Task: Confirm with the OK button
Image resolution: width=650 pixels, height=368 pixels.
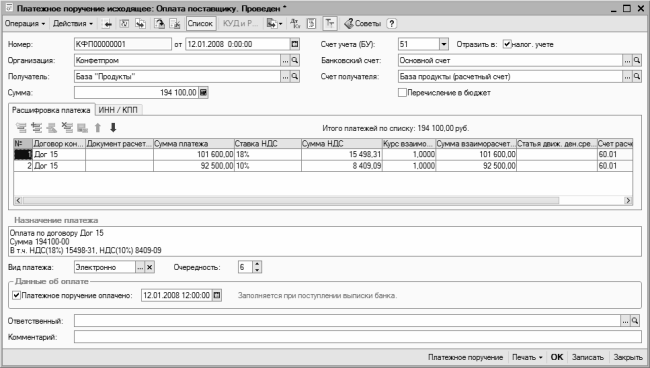Action: (557, 357)
